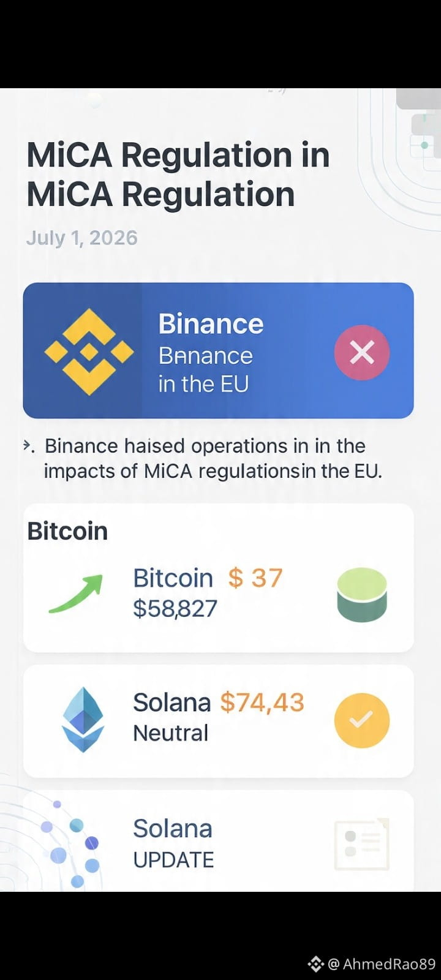Open the @AhmedRao89 username link

[382, 964]
